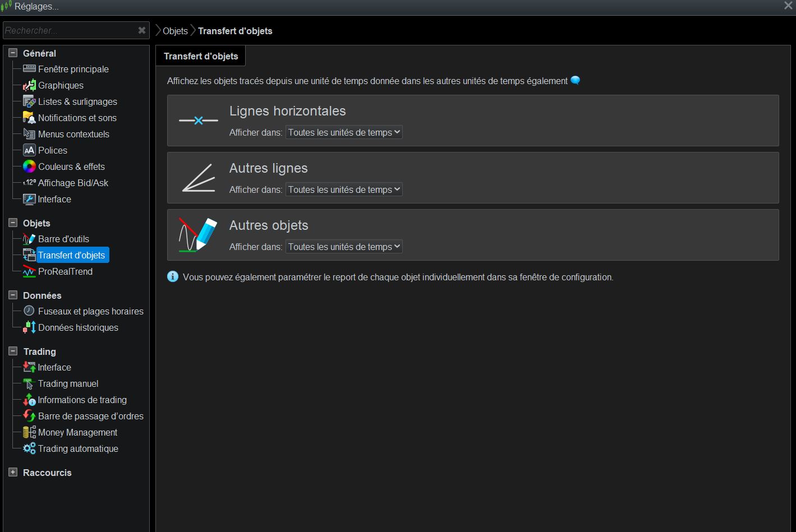Click the Graphiques chart icon
796x532 pixels.
coord(29,86)
